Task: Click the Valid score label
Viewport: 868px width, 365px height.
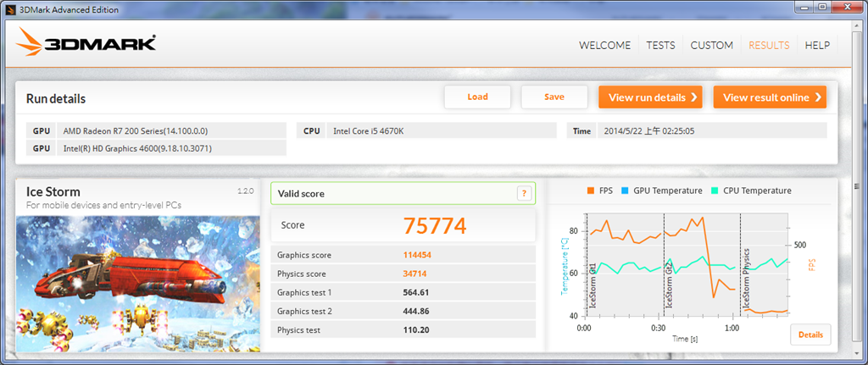Action: coord(301,194)
